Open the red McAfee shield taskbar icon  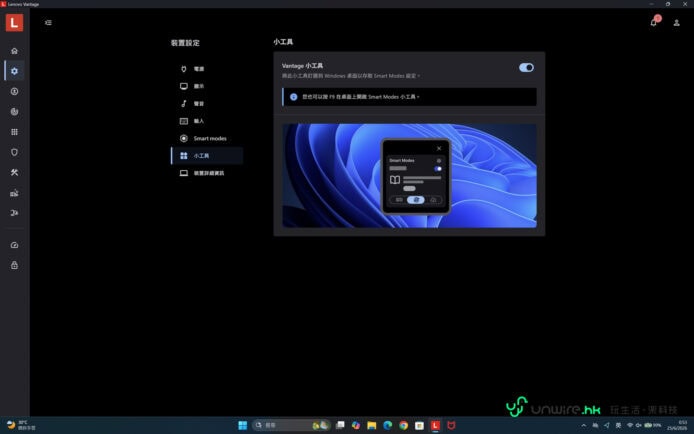click(451, 425)
